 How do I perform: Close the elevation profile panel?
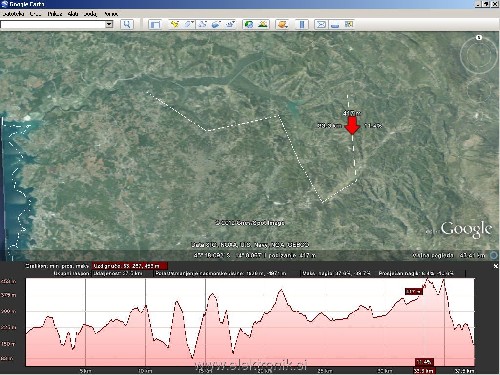coord(495,266)
